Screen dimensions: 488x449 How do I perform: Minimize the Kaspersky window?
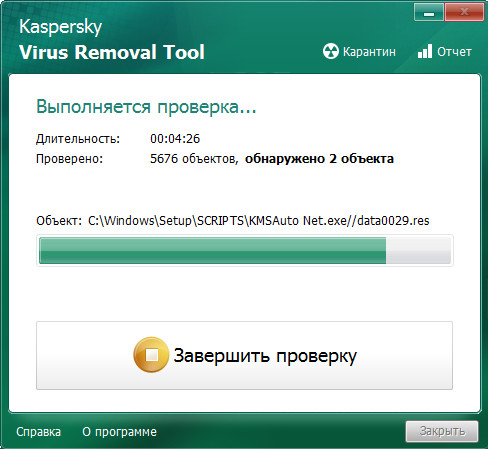click(x=429, y=13)
